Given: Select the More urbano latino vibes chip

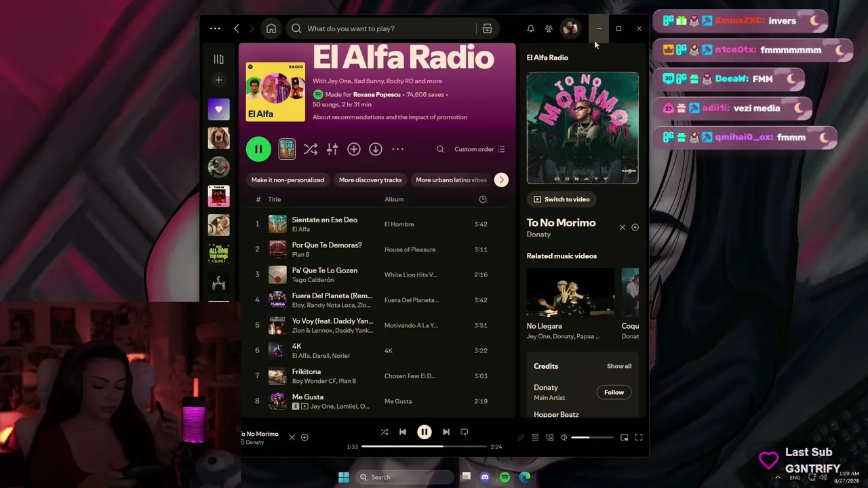Looking at the screenshot, I should point(452,180).
